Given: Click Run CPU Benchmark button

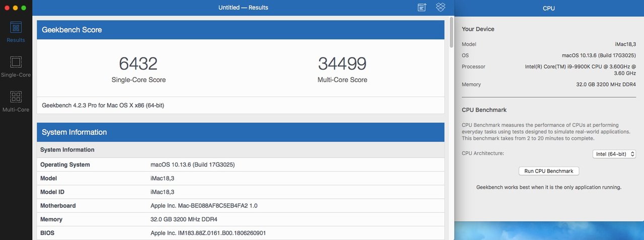Looking at the screenshot, I should point(548,171).
